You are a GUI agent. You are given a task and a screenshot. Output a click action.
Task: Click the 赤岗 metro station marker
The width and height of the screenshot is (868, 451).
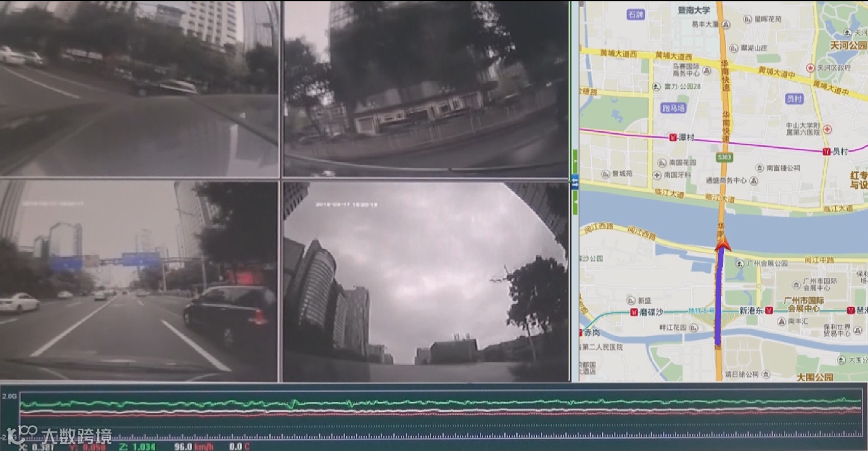point(582,332)
